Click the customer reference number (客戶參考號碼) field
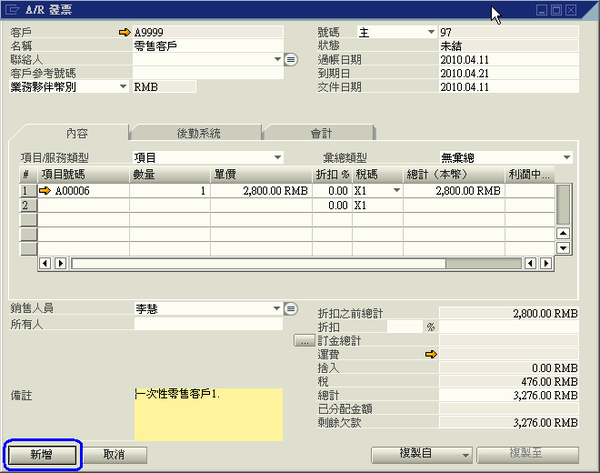The height and width of the screenshot is (473, 600). tap(208, 73)
